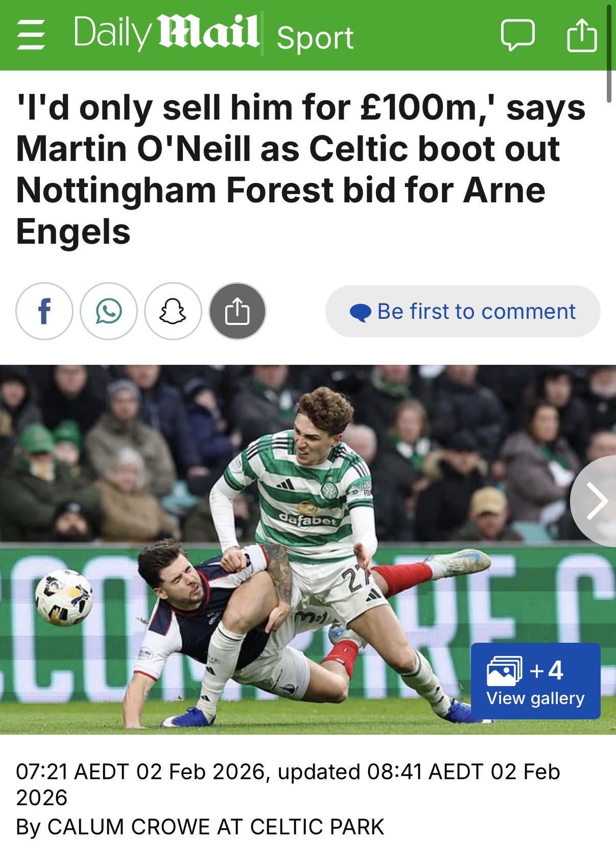This screenshot has height=841, width=616.
Task: Open the Sport section tab
Action: pos(315,38)
